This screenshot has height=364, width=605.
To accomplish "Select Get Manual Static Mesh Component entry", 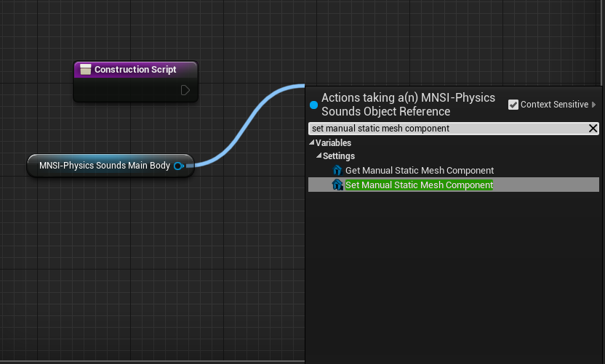I will 419,171.
